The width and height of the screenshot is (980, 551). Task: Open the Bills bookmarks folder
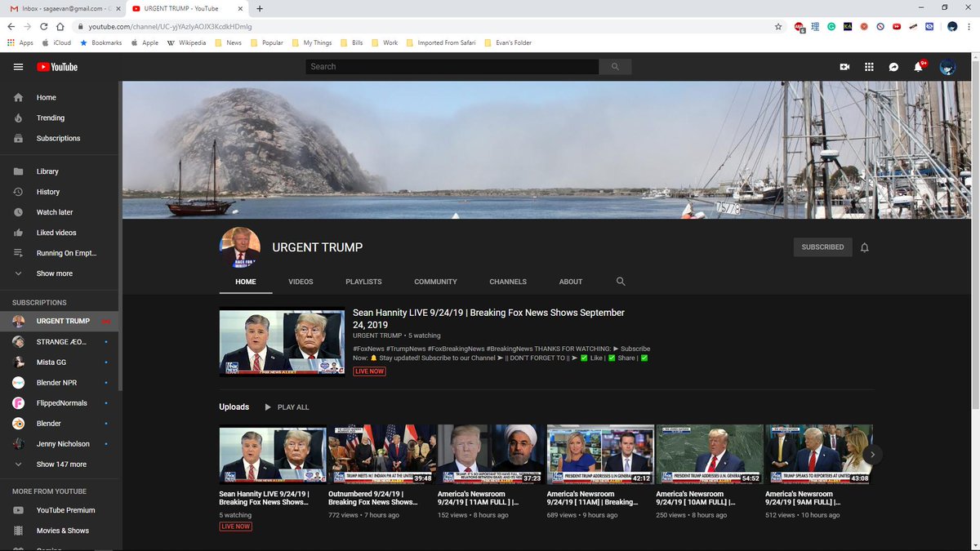click(352, 42)
